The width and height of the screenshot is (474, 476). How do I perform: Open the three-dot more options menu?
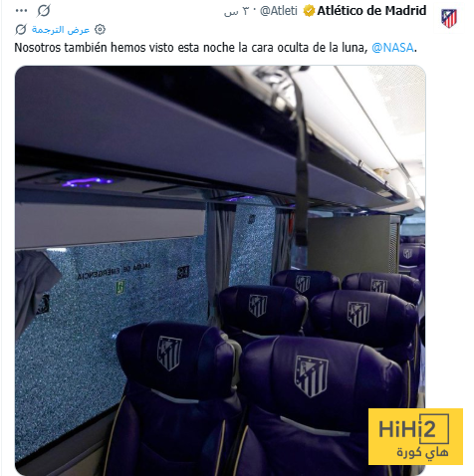21,11
